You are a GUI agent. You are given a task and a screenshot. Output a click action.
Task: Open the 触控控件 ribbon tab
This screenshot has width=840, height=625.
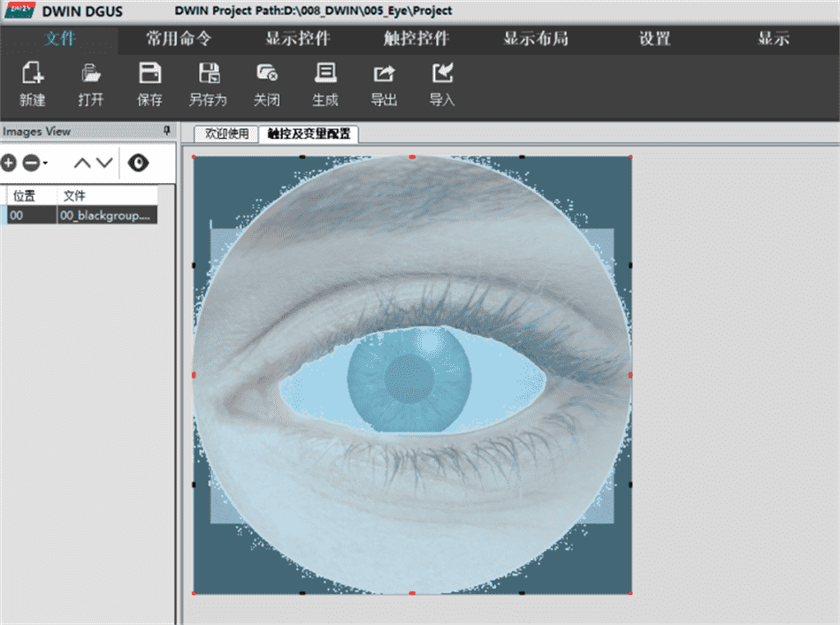click(416, 39)
